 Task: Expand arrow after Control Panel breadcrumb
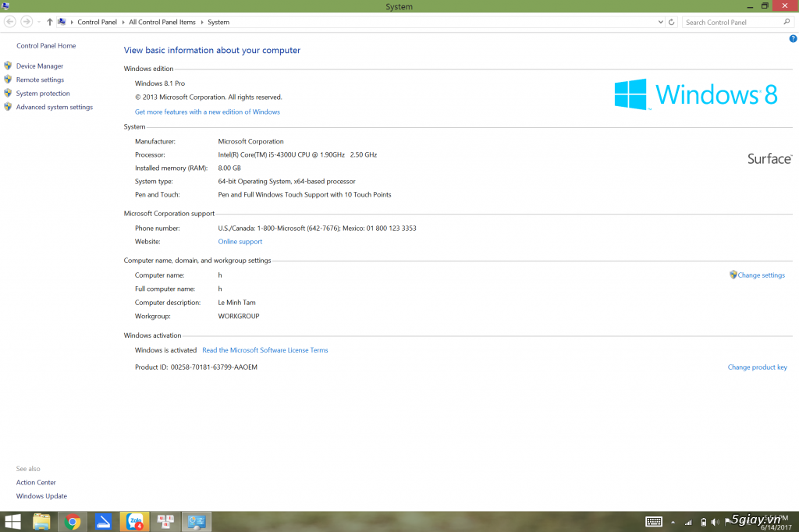point(123,22)
